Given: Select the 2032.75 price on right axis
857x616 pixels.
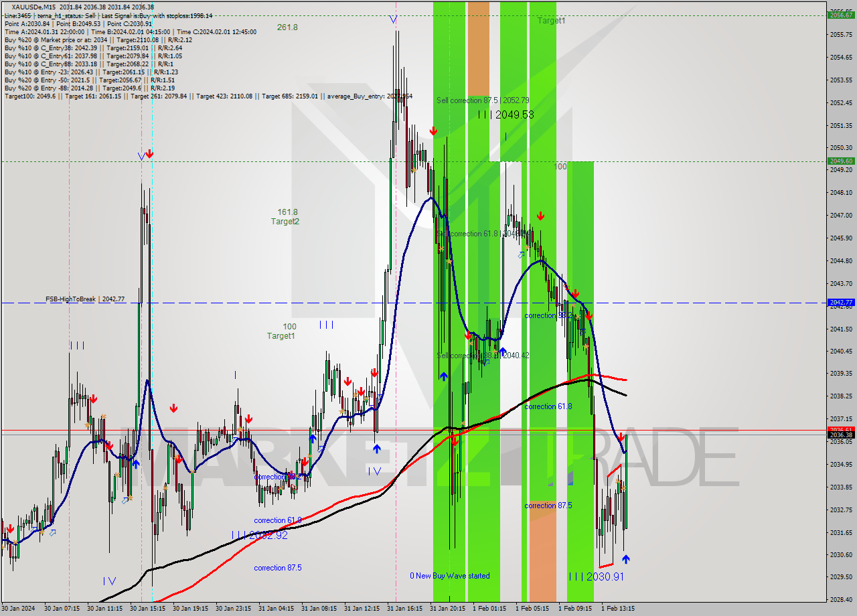Looking at the screenshot, I should (840, 510).
